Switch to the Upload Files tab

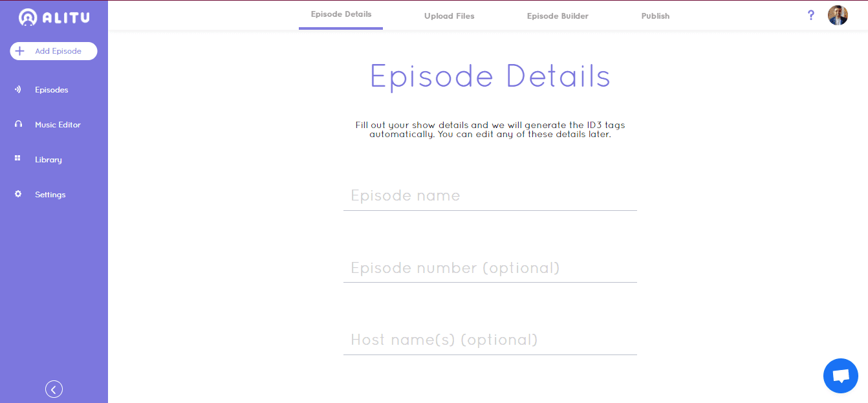[x=450, y=16]
